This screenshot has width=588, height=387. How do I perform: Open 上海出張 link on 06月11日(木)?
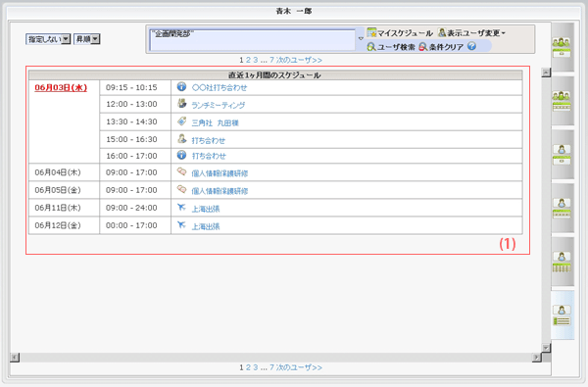click(x=206, y=209)
